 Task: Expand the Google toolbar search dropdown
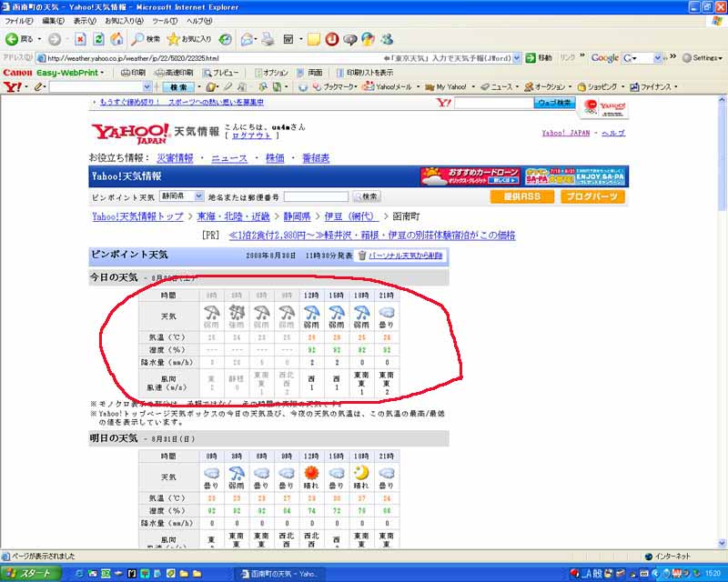(657, 58)
